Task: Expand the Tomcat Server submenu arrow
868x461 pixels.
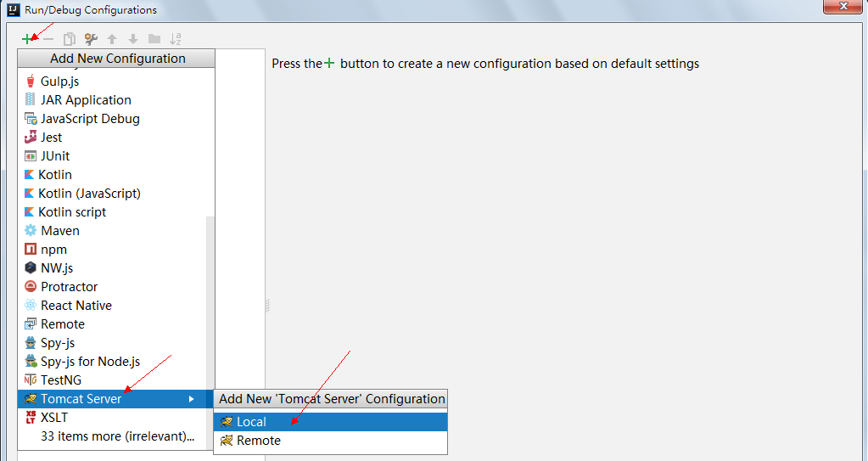Action: tap(192, 399)
